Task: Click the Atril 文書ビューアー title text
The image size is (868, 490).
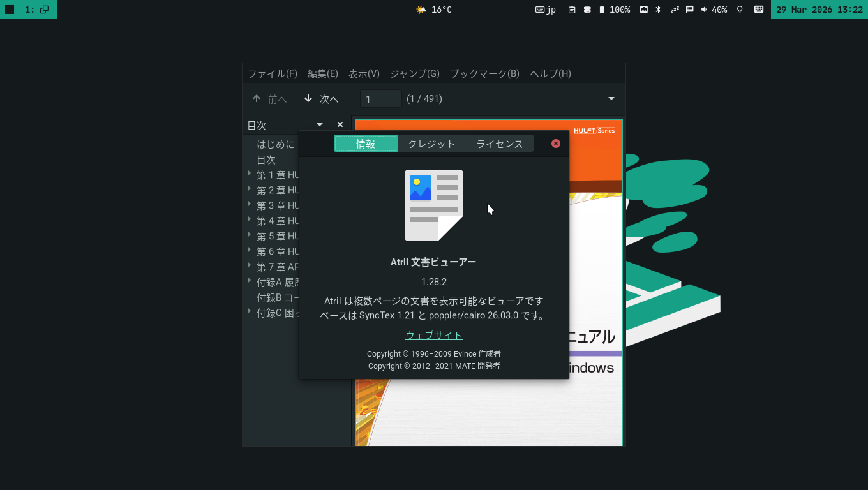Action: (433, 262)
